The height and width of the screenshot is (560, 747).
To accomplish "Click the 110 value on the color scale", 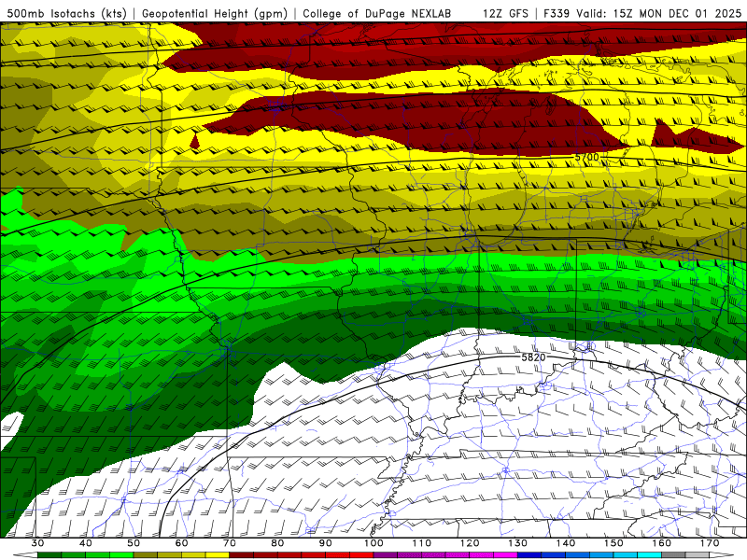I will 422,543.
